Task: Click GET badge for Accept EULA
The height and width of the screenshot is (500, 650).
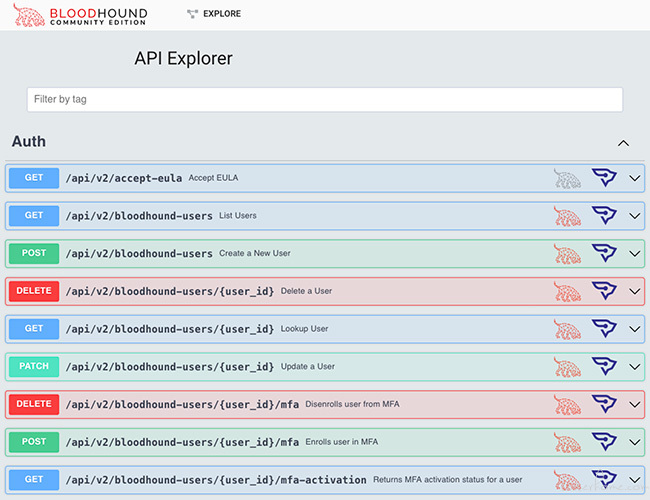Action: pos(34,178)
